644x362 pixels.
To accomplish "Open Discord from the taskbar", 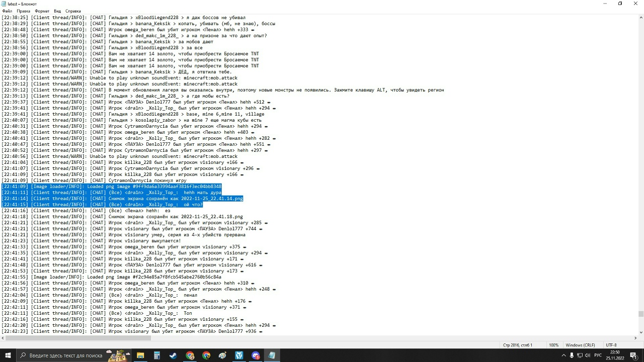I will tap(256, 354).
